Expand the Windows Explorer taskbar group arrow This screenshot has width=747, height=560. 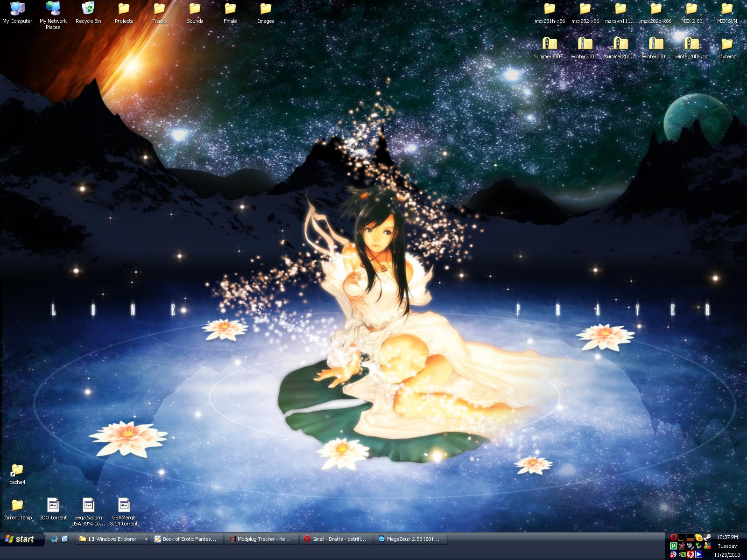coord(146,539)
